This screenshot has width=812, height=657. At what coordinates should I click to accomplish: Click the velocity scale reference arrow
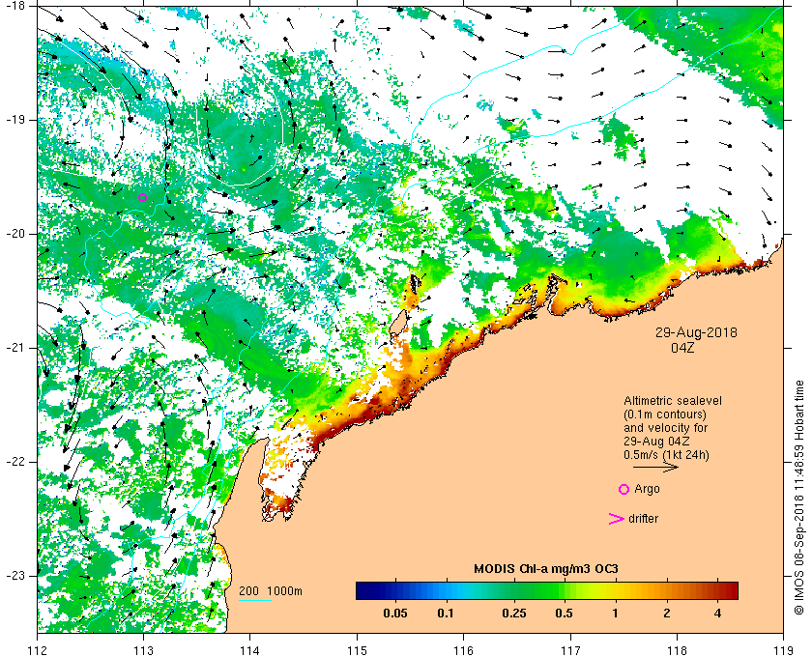pyautogui.click(x=655, y=467)
